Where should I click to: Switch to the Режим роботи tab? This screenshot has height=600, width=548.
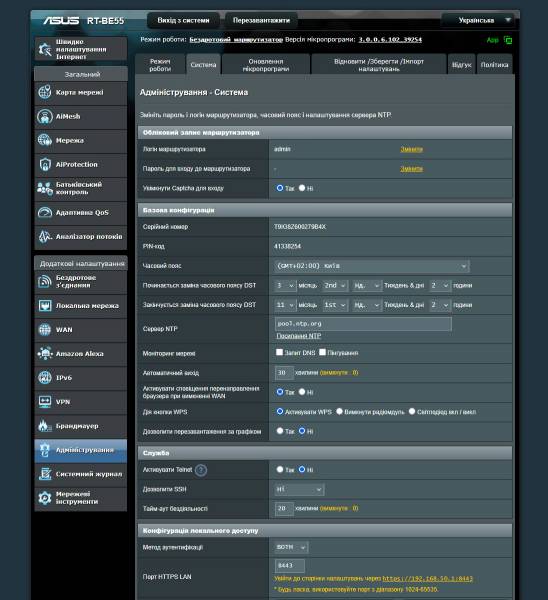tap(160, 65)
